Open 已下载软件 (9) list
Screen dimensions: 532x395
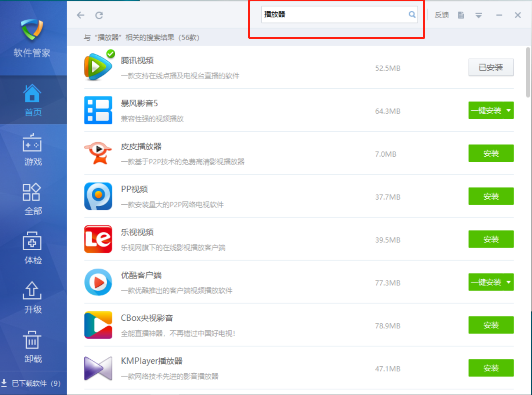pyautogui.click(x=31, y=383)
